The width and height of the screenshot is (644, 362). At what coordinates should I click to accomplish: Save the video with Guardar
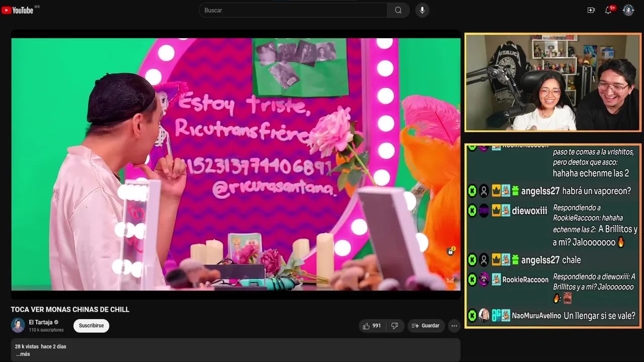(426, 326)
